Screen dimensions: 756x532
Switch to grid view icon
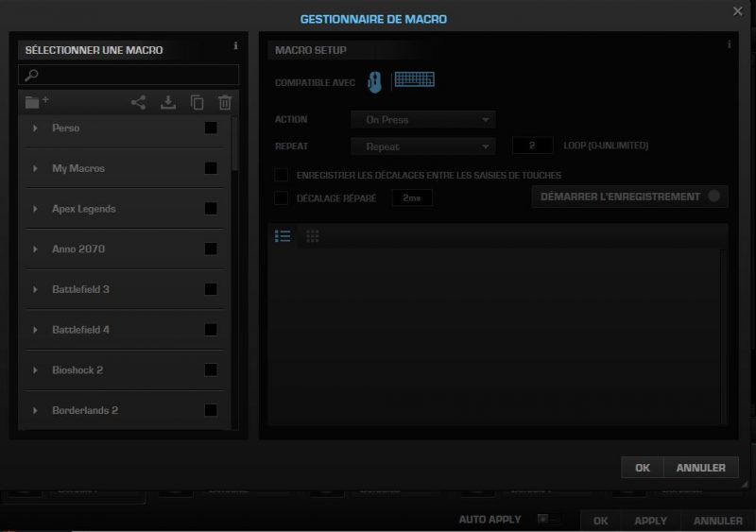(313, 236)
